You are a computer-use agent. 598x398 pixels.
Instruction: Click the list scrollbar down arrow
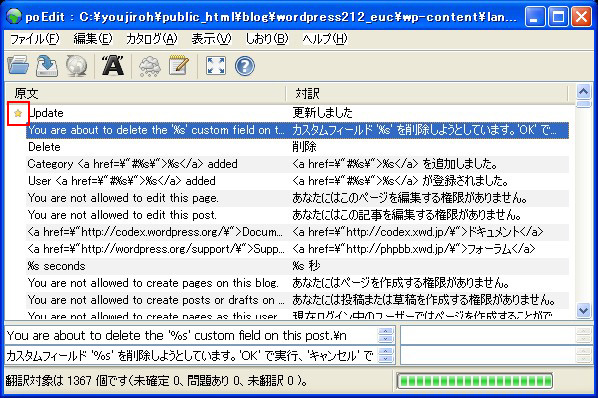[584, 310]
